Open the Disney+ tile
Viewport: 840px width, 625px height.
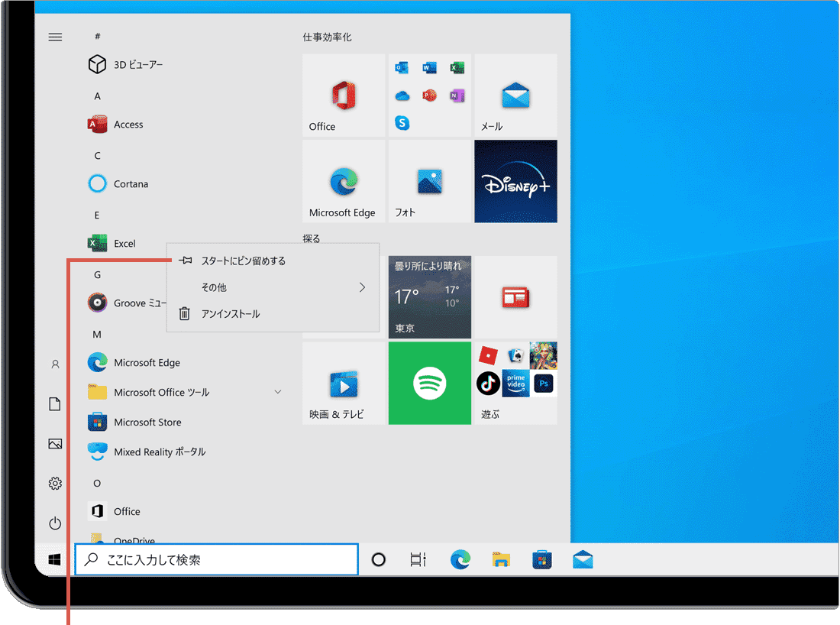[x=515, y=181]
